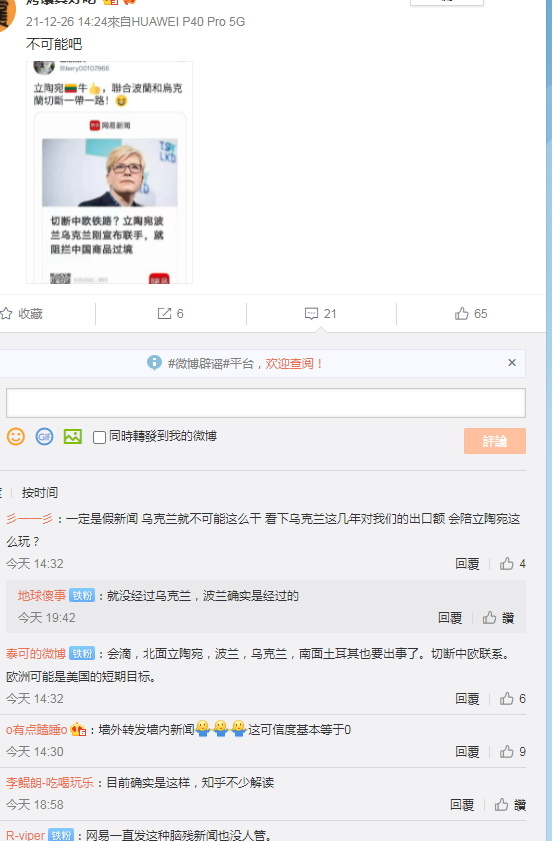Open the emoji smiley picker
Screen dimensions: 552x841
[x=16, y=437]
